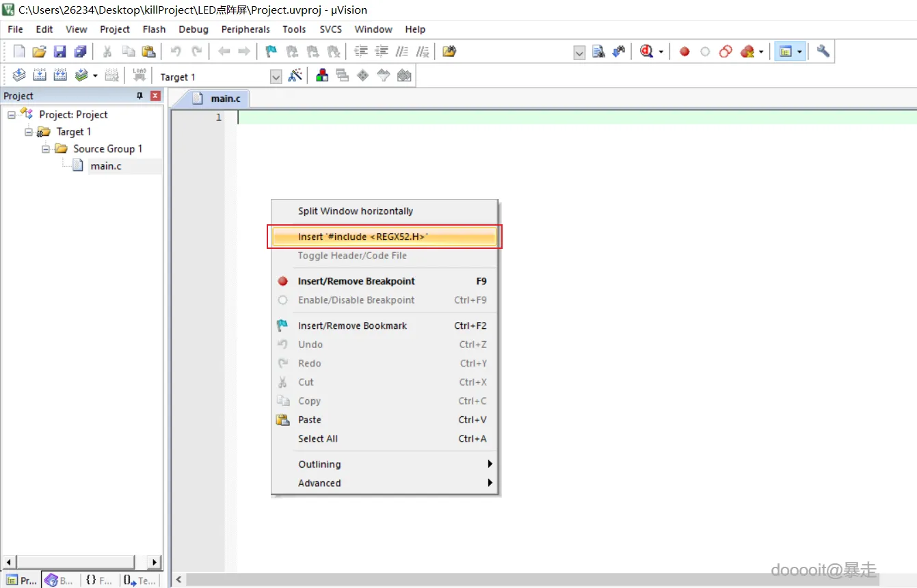This screenshot has width=917, height=588.
Task: Click the Build target icon
Action: pos(40,76)
